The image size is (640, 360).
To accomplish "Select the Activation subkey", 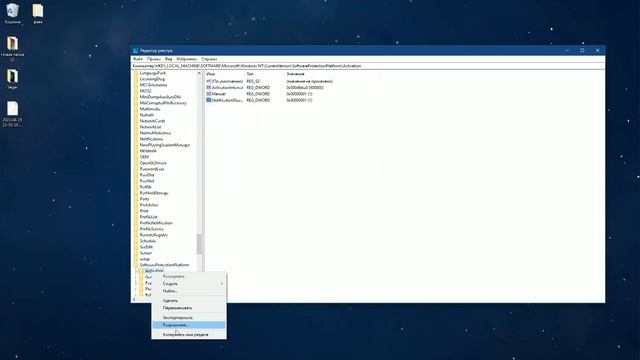I will pos(154,271).
